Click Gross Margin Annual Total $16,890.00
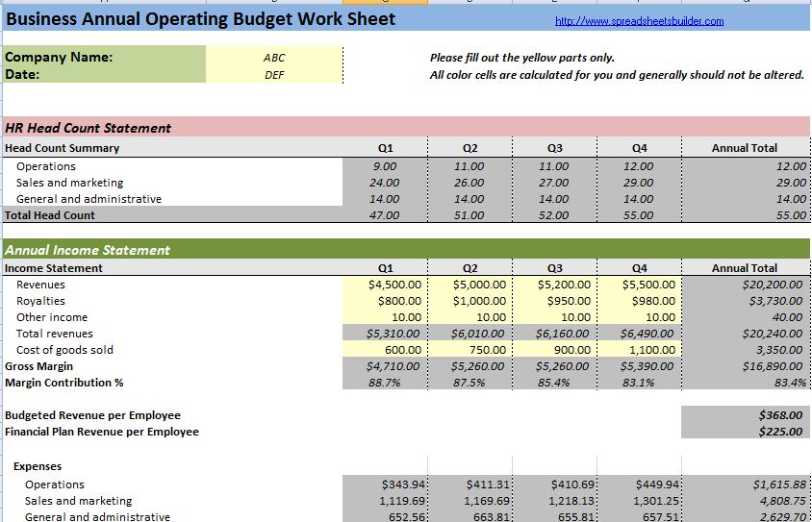 746,366
